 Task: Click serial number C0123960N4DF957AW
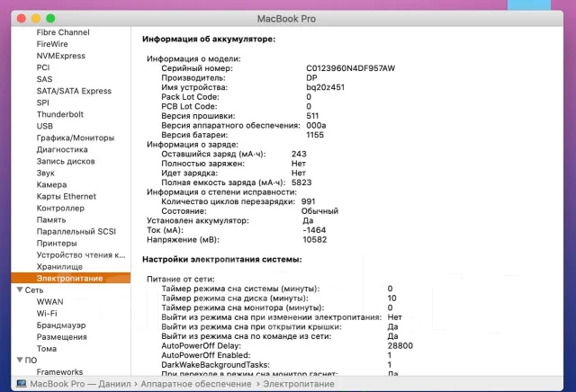click(350, 68)
